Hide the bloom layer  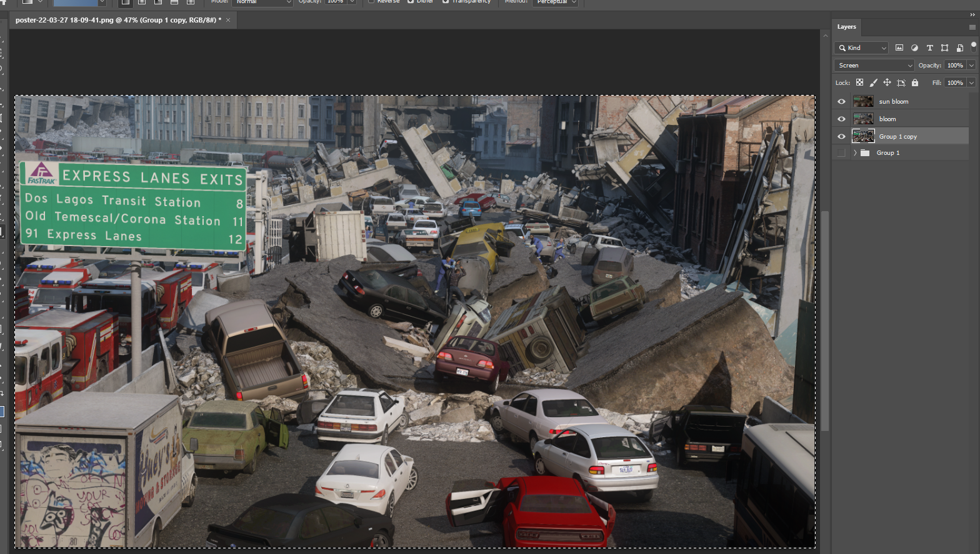[x=841, y=119]
